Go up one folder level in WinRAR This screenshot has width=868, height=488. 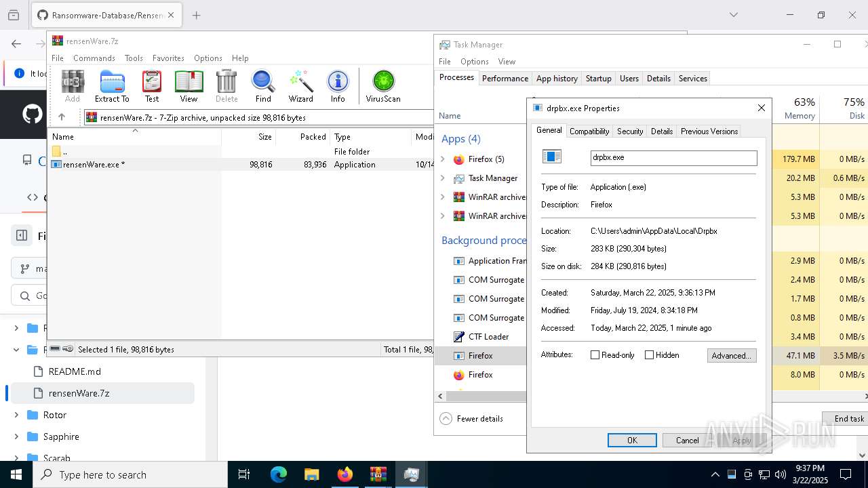click(62, 117)
